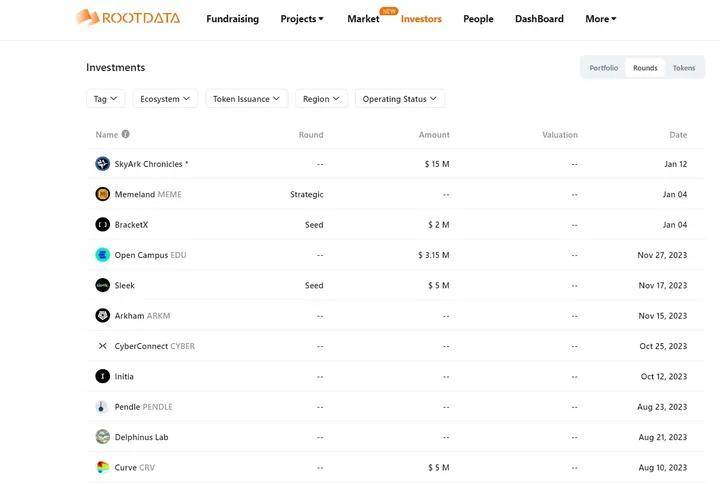Open the SkyArk Chronicles project link

tap(151, 164)
